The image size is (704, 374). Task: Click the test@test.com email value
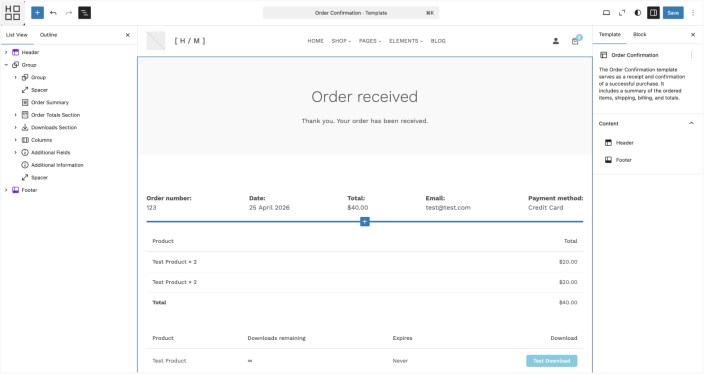click(448, 207)
